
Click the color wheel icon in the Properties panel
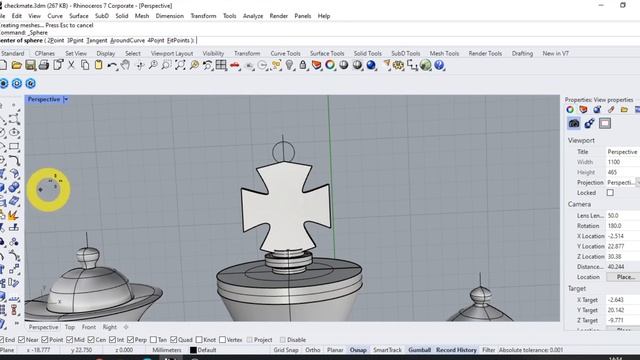click(570, 109)
